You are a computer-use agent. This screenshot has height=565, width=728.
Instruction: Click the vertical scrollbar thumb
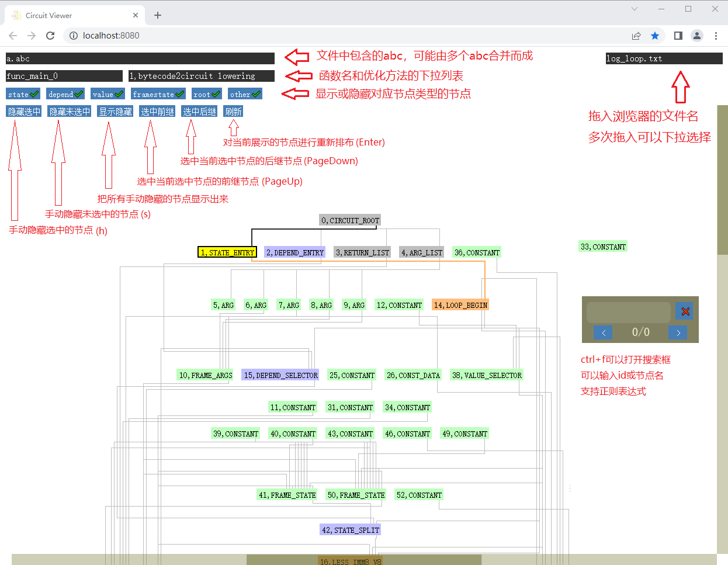tap(722, 180)
